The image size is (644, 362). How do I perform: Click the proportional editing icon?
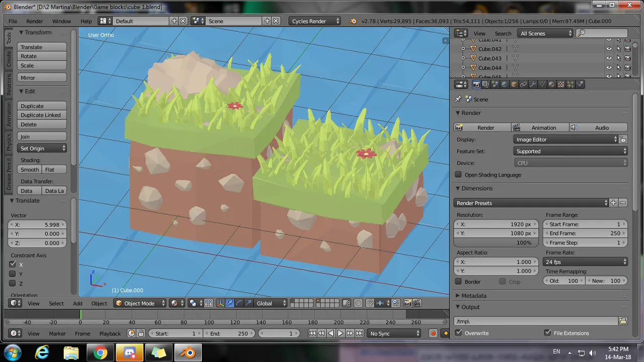(x=358, y=303)
